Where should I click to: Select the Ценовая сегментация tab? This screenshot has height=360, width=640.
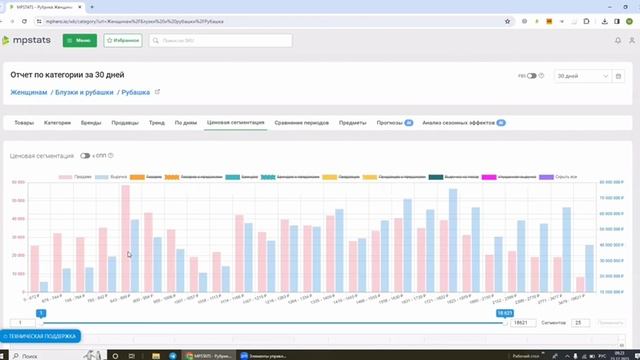click(x=236, y=122)
